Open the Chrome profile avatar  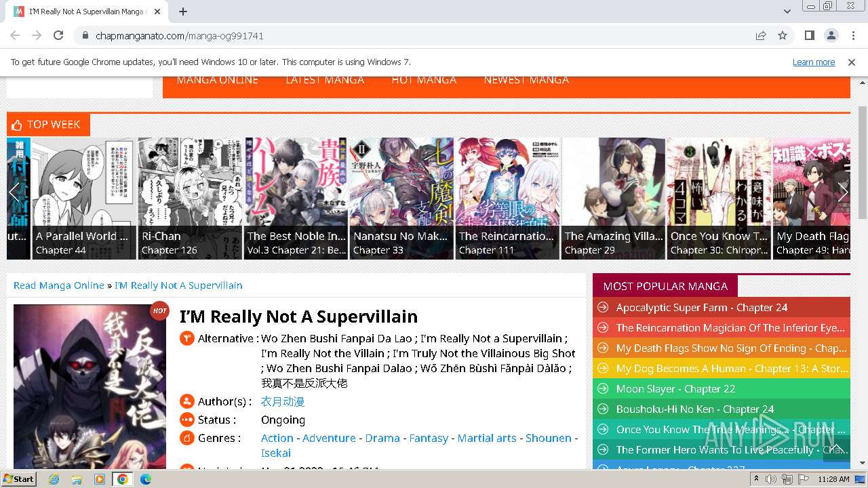[x=831, y=35]
